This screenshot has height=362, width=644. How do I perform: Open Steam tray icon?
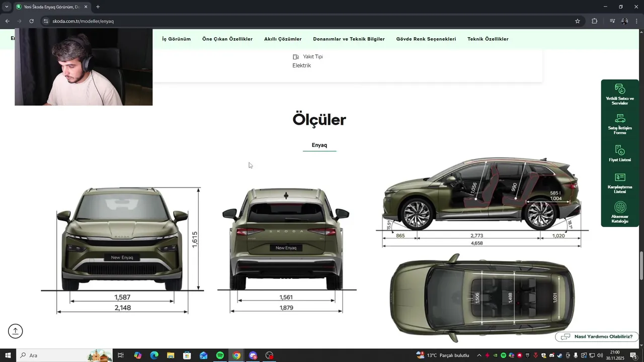coord(559,355)
